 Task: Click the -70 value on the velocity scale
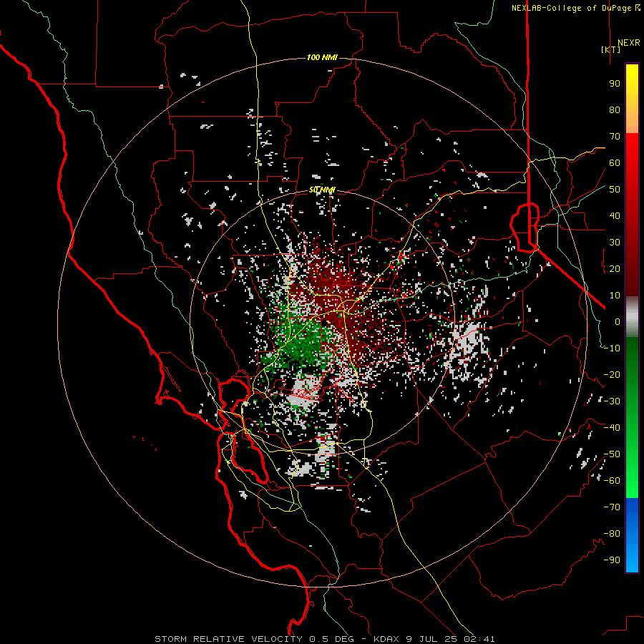click(x=612, y=507)
